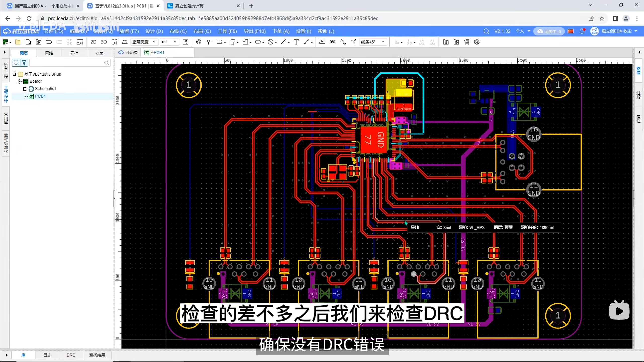Open Gerber export icon
This screenshot has height=362, width=644.
[446, 42]
